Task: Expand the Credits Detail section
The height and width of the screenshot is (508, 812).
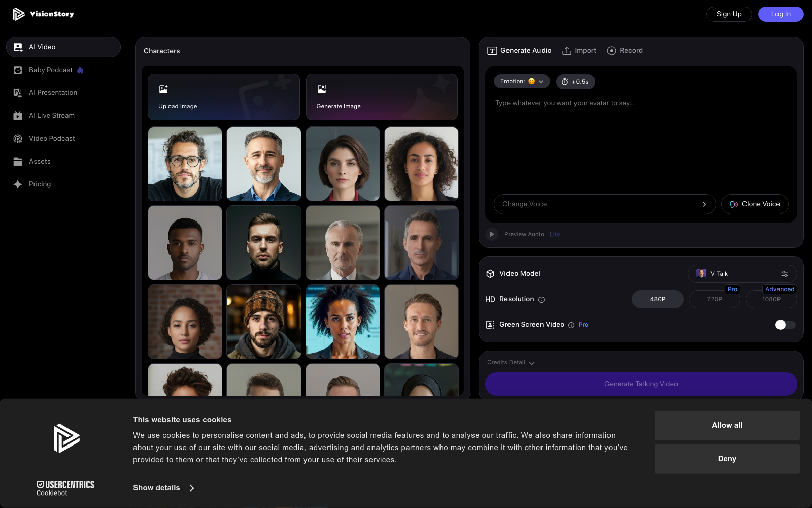Action: (x=511, y=363)
